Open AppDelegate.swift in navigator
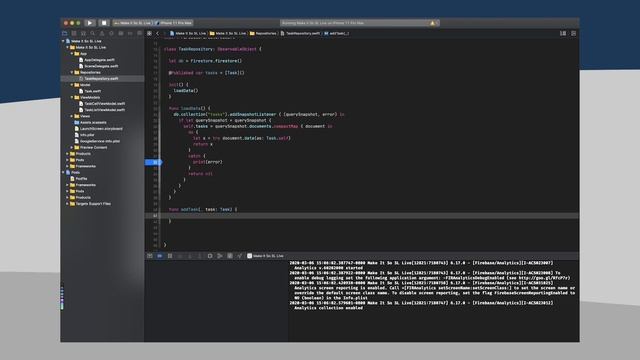The height and width of the screenshot is (360, 640). tap(97, 60)
